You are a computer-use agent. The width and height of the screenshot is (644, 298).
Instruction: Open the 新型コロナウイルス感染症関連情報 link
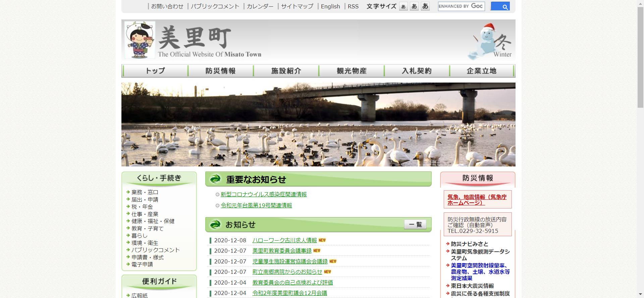[263, 195]
